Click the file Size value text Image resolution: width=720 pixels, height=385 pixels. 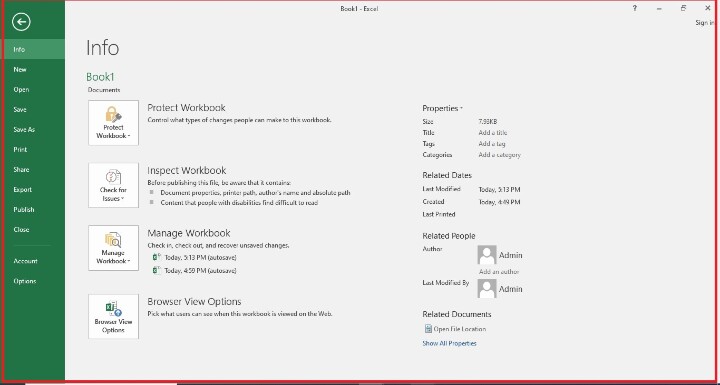[x=488, y=122]
